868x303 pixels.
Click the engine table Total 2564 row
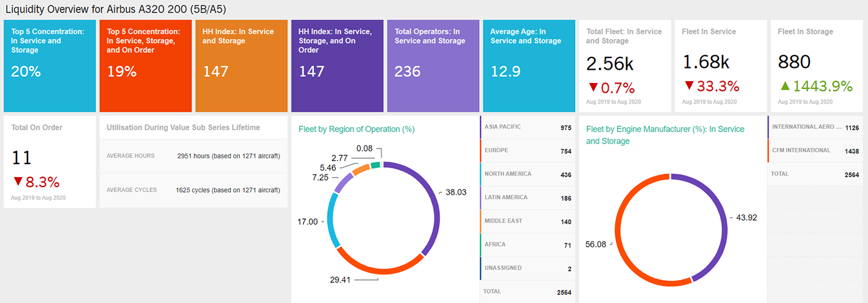tap(815, 175)
